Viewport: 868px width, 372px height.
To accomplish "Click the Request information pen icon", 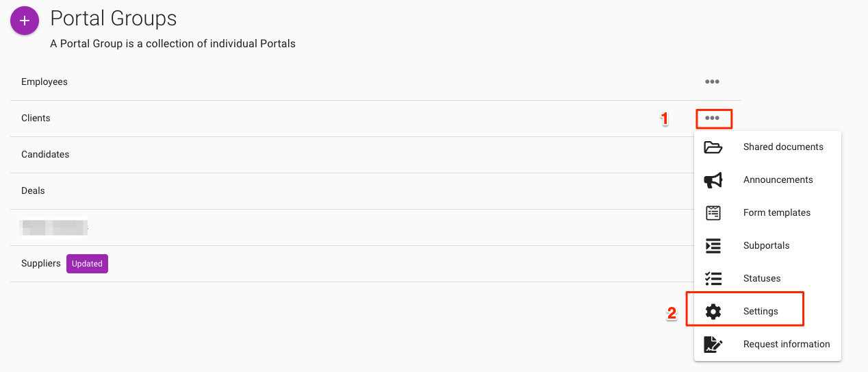I will [713, 345].
